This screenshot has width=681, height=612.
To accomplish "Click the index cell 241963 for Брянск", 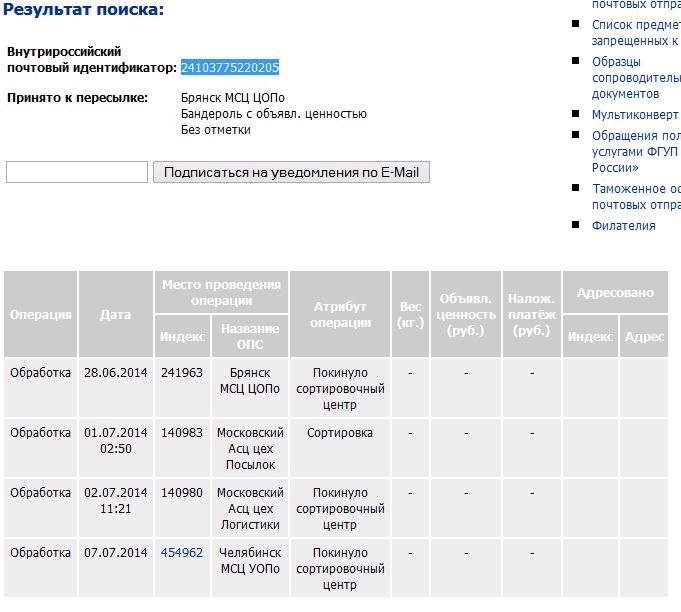I will coord(182,372).
